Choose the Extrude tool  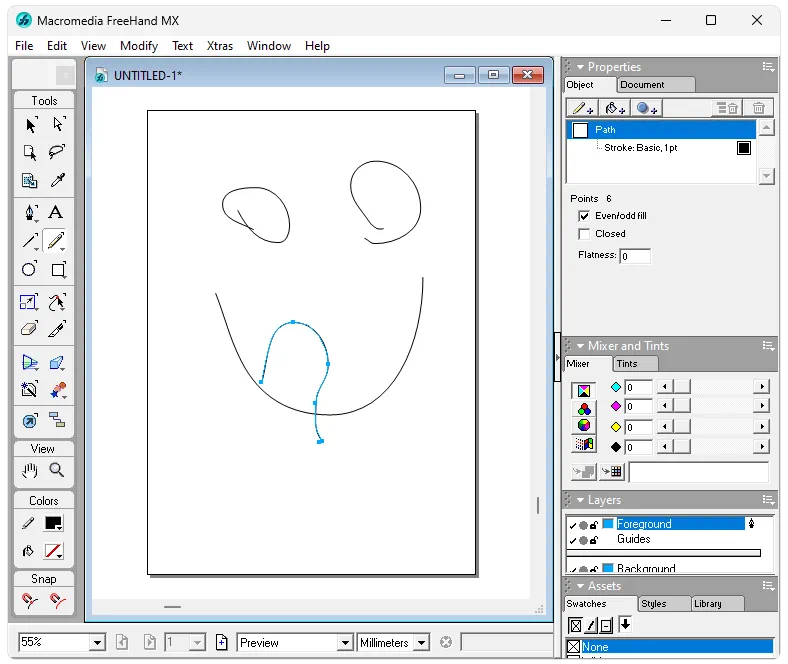click(57, 362)
